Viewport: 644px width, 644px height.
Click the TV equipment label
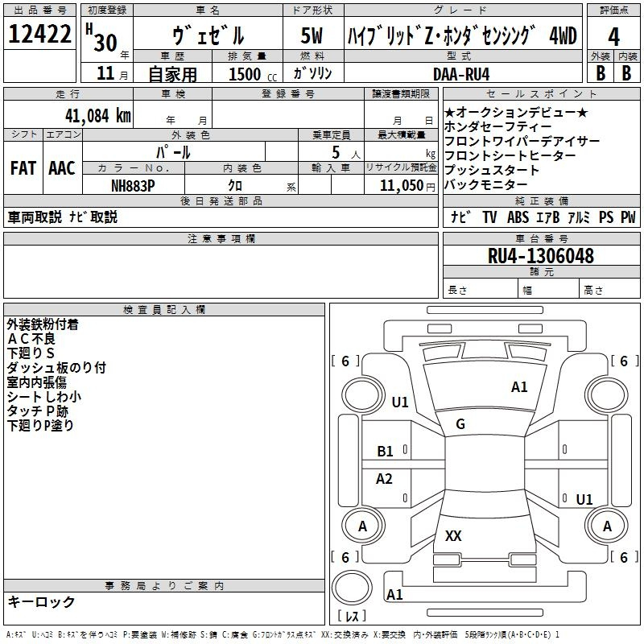(x=489, y=217)
